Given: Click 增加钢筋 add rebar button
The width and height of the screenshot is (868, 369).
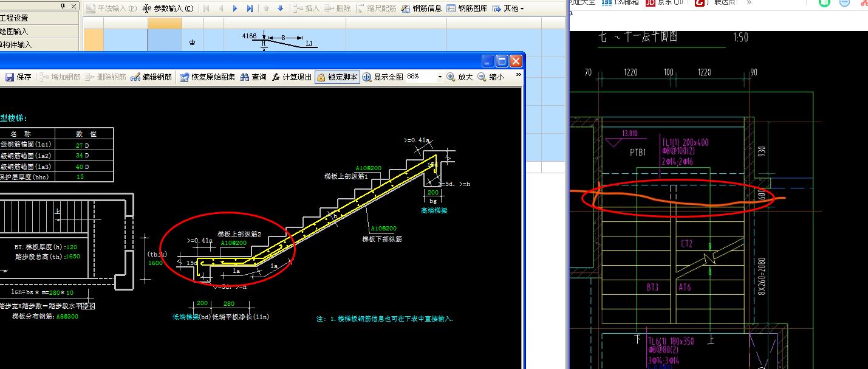Looking at the screenshot, I should (x=59, y=77).
